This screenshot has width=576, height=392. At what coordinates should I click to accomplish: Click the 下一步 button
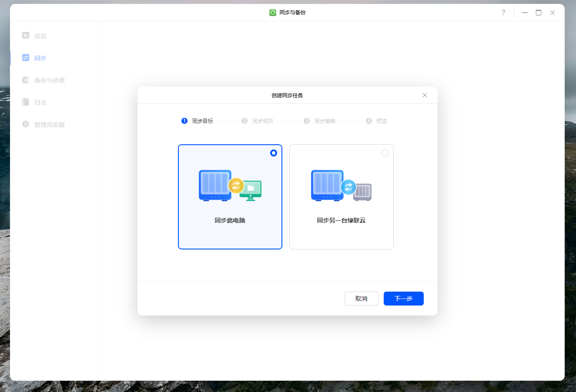[x=404, y=299]
